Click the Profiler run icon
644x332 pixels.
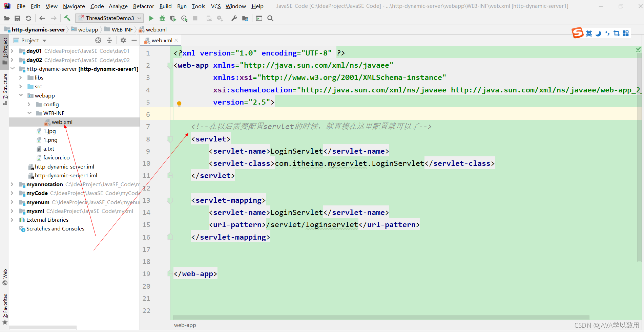[184, 18]
